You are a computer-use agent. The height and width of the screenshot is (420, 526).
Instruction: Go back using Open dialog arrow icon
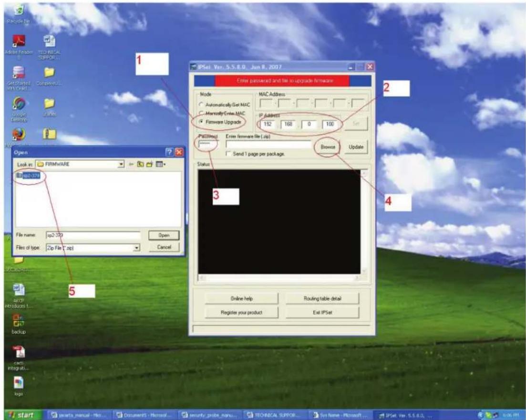[131, 164]
